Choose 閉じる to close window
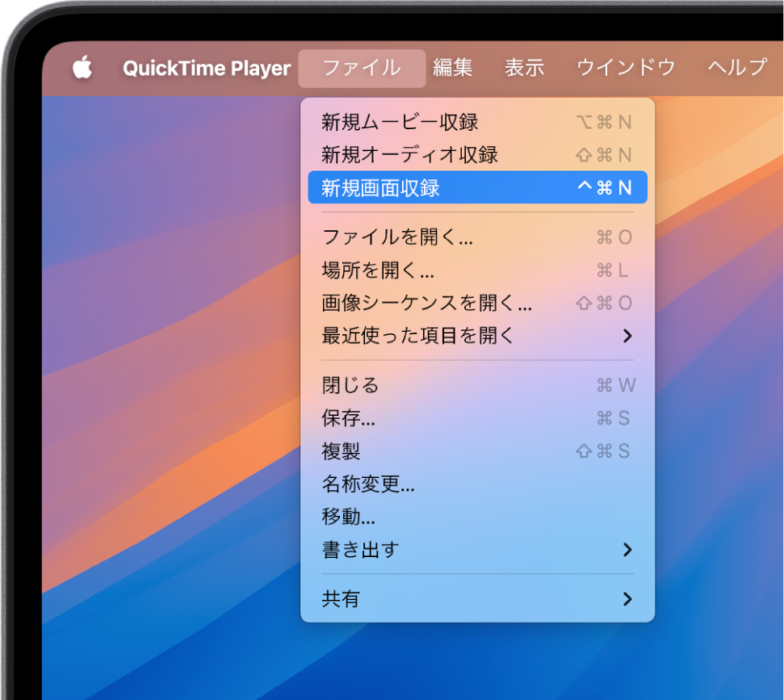Viewport: 784px width, 700px height. pyautogui.click(x=350, y=385)
